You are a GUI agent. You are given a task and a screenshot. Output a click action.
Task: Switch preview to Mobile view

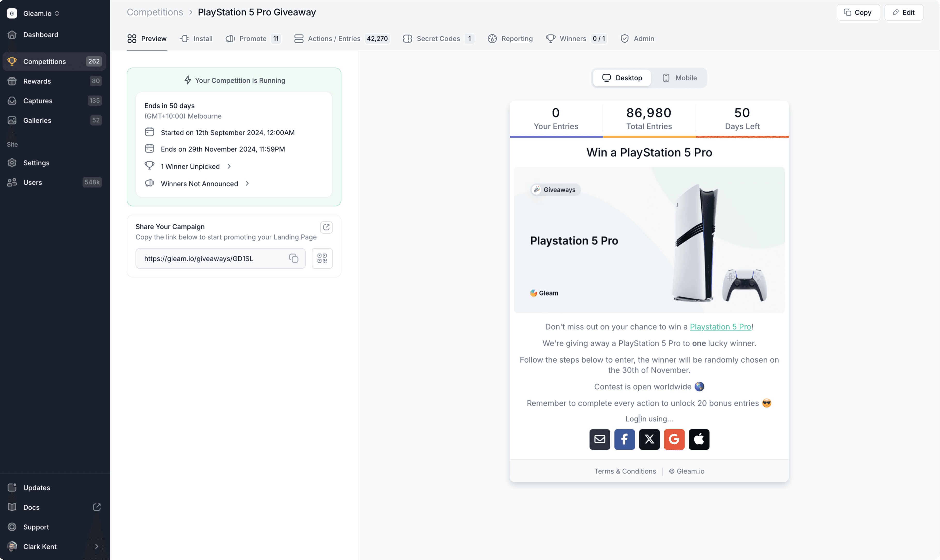679,78
